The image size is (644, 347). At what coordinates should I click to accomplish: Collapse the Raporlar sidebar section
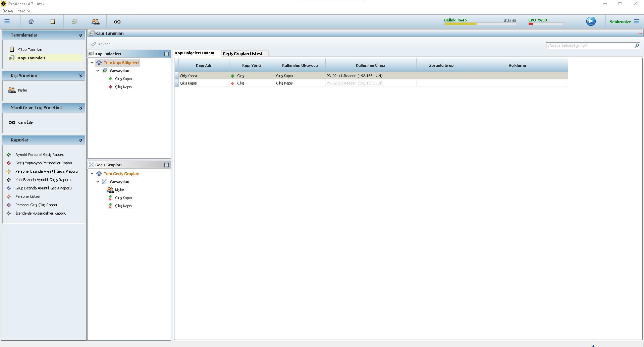80,140
